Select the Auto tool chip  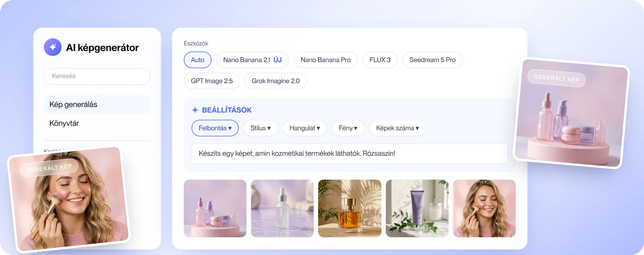pyautogui.click(x=198, y=60)
